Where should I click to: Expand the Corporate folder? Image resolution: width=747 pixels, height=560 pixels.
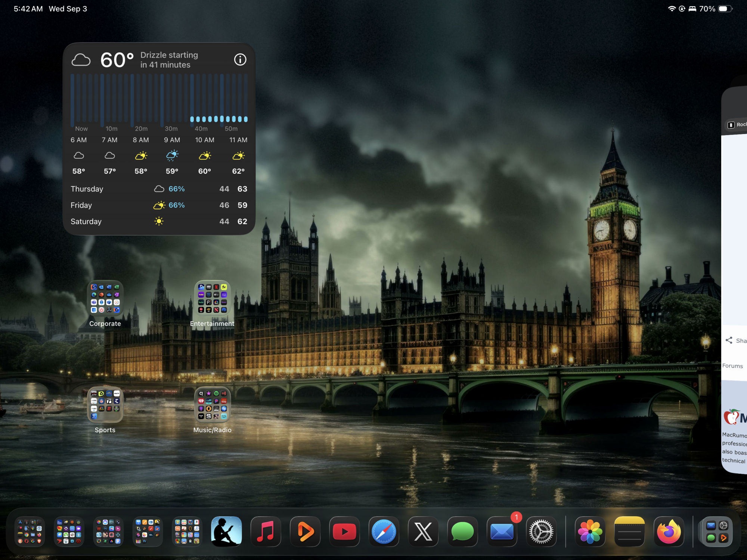tap(105, 298)
